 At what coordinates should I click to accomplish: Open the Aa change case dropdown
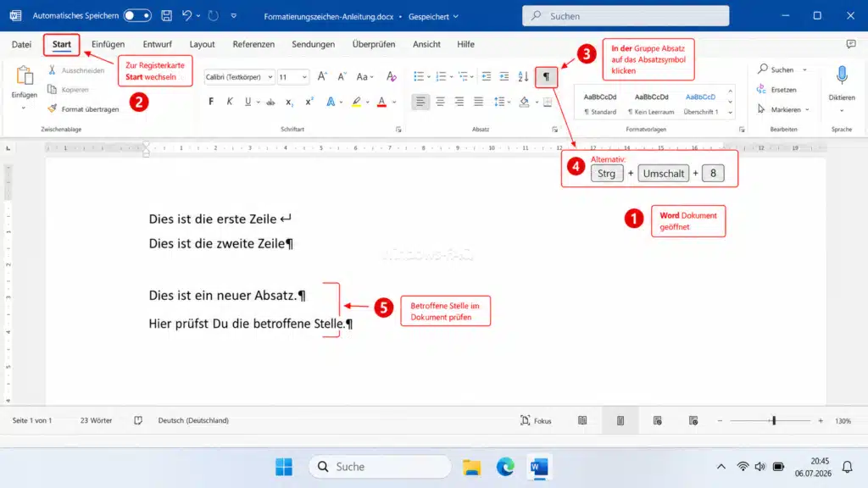pyautogui.click(x=364, y=77)
